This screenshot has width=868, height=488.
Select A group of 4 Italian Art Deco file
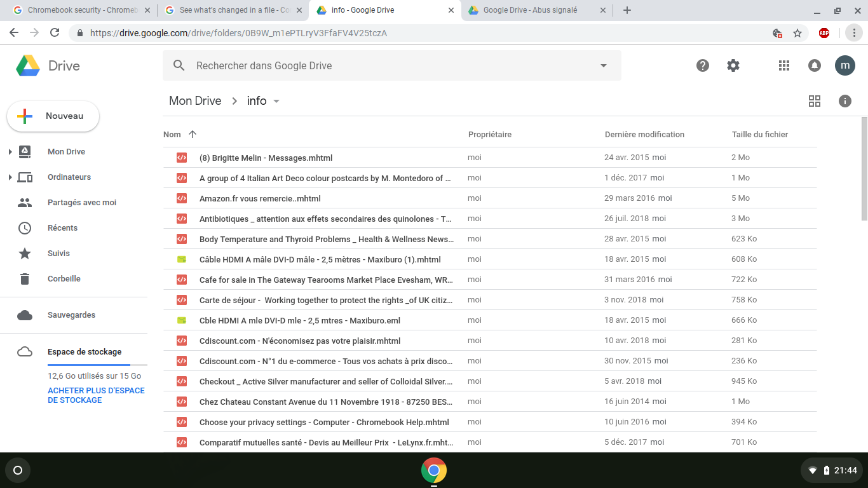(489, 178)
